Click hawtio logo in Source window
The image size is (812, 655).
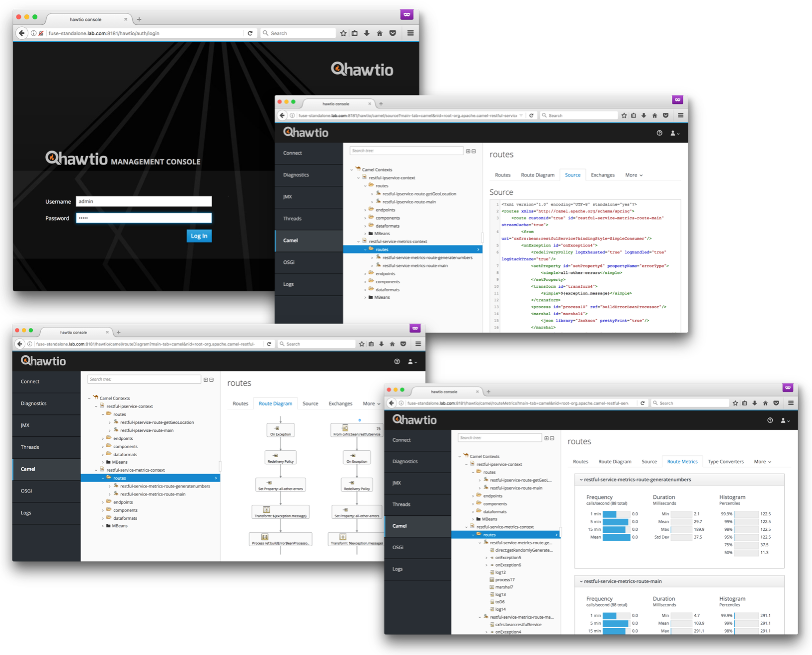306,133
